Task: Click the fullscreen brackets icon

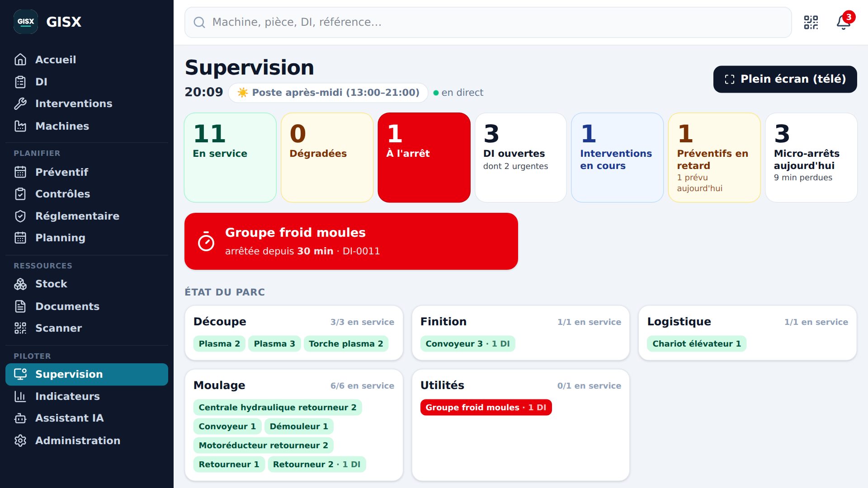Action: [730, 80]
